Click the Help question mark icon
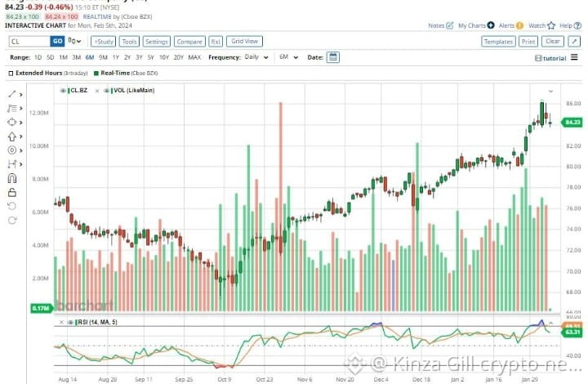The width and height of the screenshot is (588, 384). pos(577,25)
